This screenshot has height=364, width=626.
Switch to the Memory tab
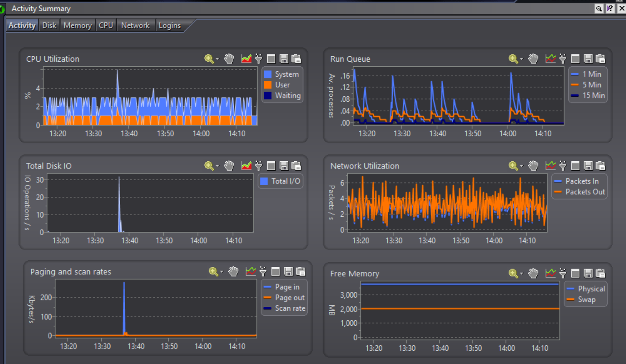coord(78,25)
